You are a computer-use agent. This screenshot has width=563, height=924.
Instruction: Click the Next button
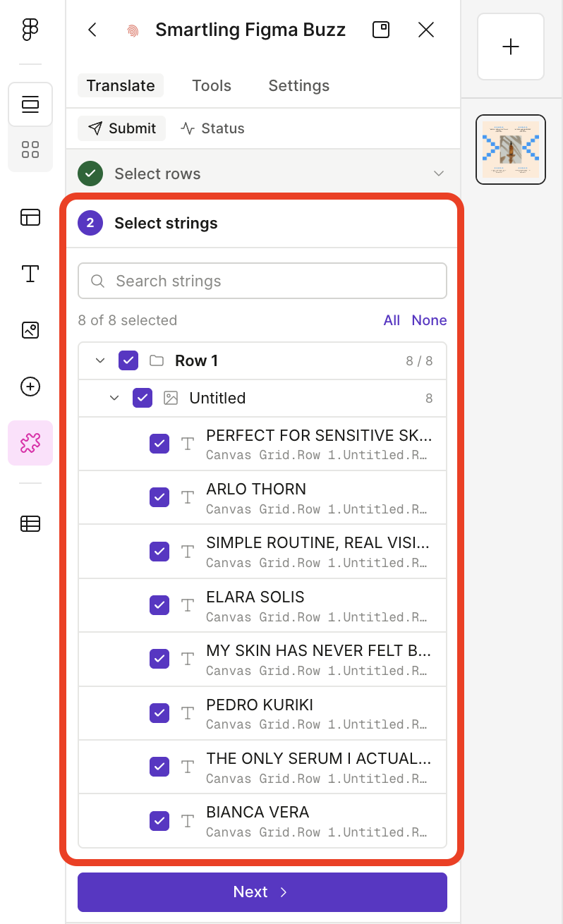262,892
